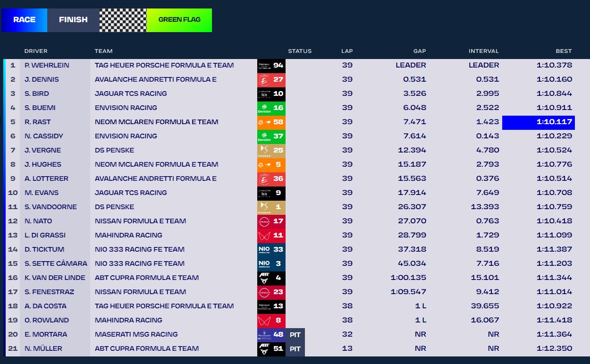The width and height of the screenshot is (590, 364).
Task: Click Evans's gap value 17.914
Action: click(413, 193)
